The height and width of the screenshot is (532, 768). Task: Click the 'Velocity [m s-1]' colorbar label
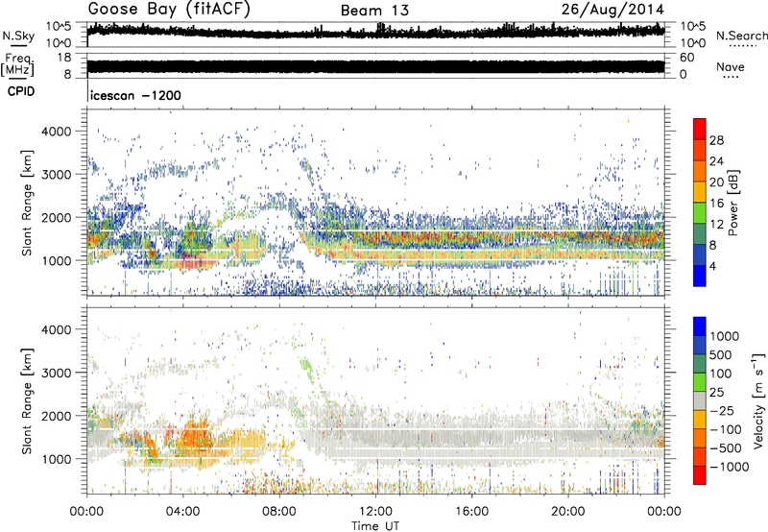758,400
